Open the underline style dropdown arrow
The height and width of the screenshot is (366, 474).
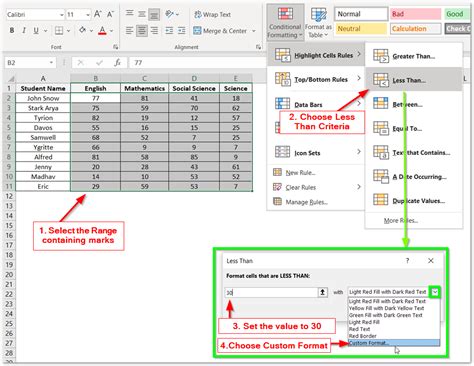point(46,31)
